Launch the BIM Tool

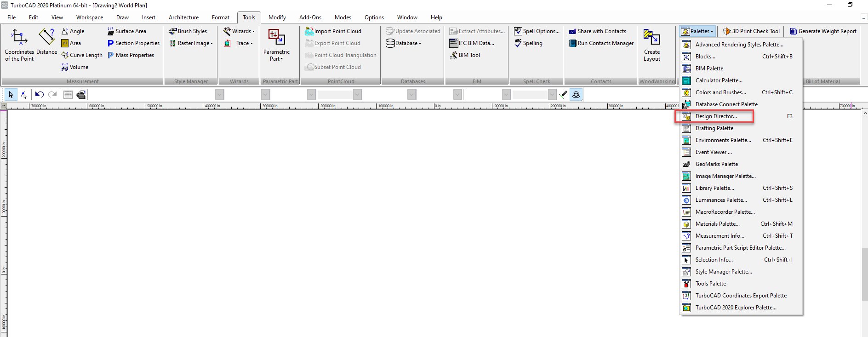click(x=465, y=55)
